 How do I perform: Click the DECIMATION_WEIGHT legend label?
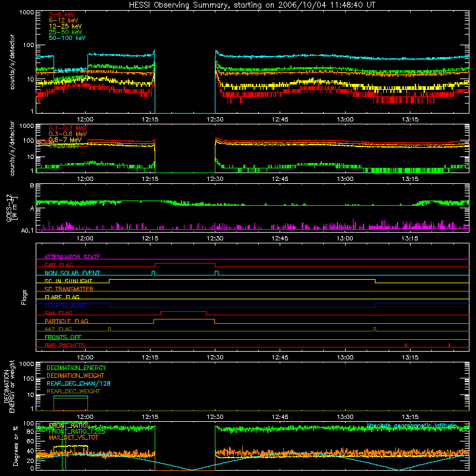(x=76, y=375)
